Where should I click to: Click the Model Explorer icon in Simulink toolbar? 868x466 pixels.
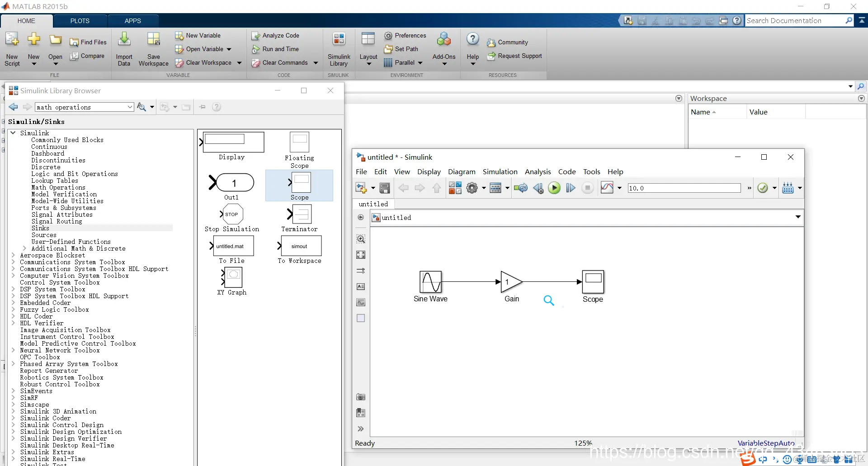tap(495, 188)
